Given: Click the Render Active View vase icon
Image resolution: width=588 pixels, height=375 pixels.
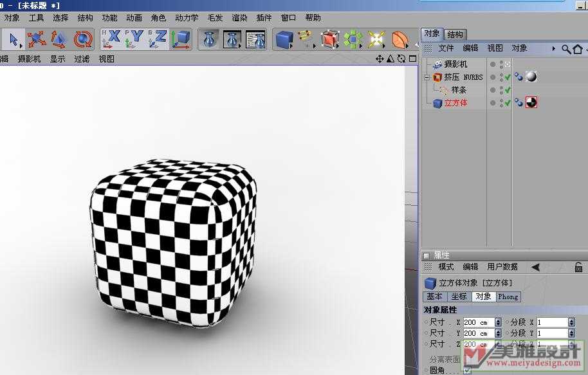Looking at the screenshot, I should click(208, 40).
